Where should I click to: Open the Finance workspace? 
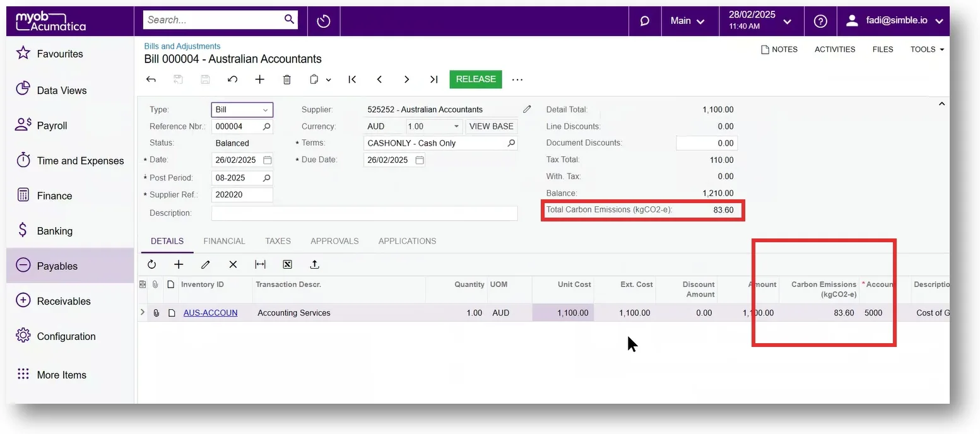pyautogui.click(x=70, y=196)
